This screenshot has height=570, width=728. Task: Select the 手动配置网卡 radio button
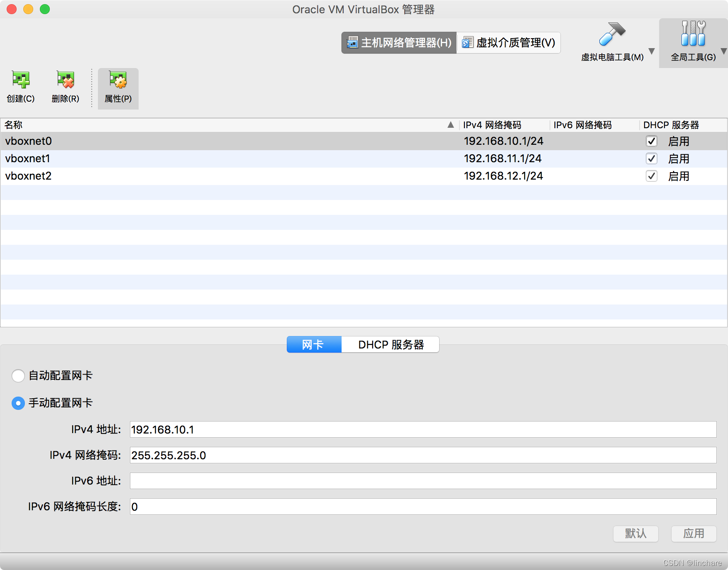click(18, 403)
